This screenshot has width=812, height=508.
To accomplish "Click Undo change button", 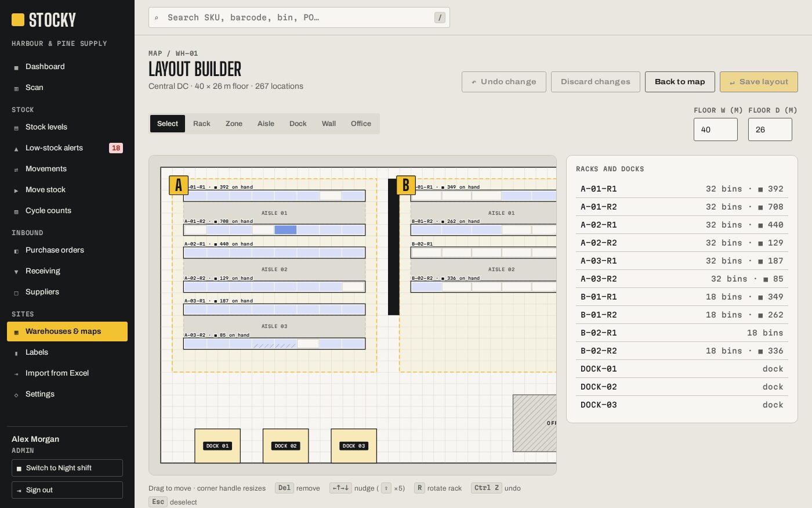I will coord(504,82).
